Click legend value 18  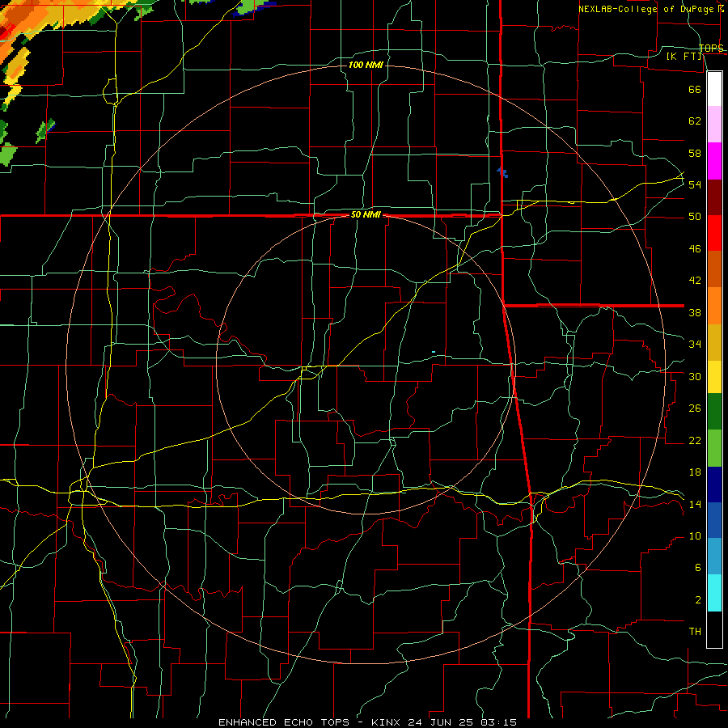695,472
